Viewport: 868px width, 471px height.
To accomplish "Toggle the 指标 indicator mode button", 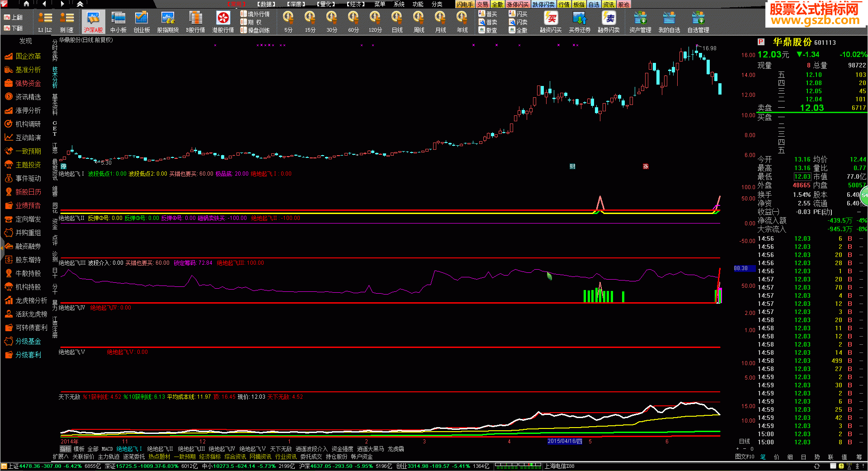I will 66,449.
